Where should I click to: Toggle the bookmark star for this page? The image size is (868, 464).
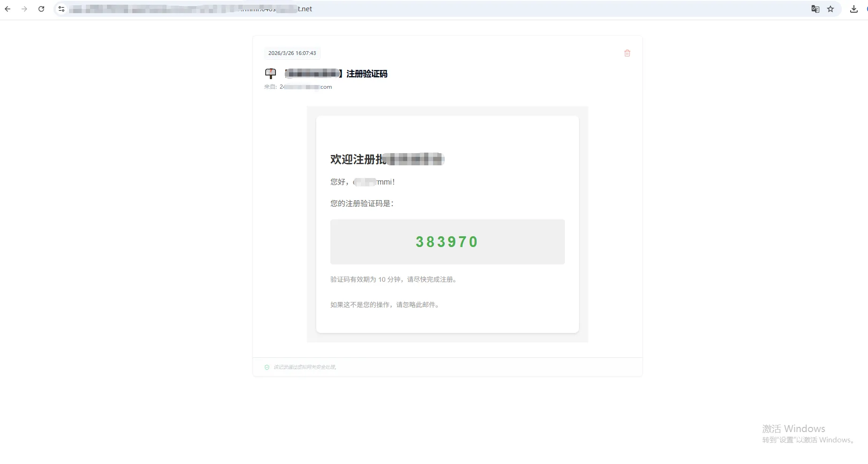click(831, 8)
